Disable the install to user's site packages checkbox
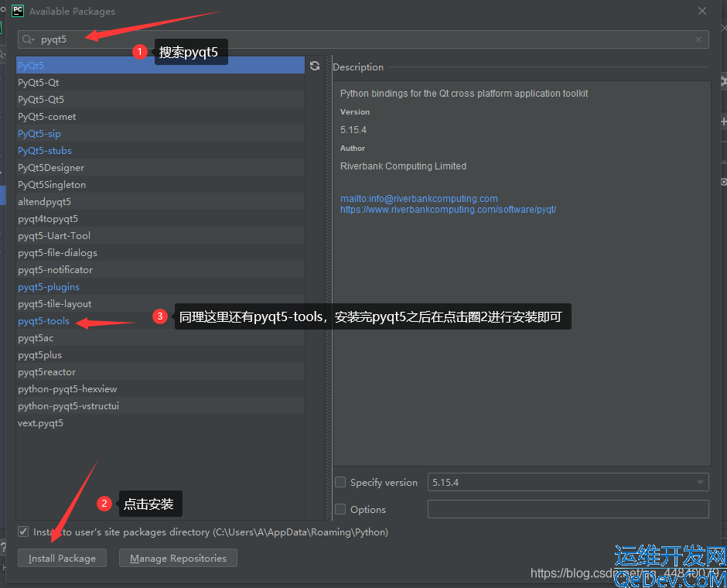The image size is (727, 588). (23, 532)
